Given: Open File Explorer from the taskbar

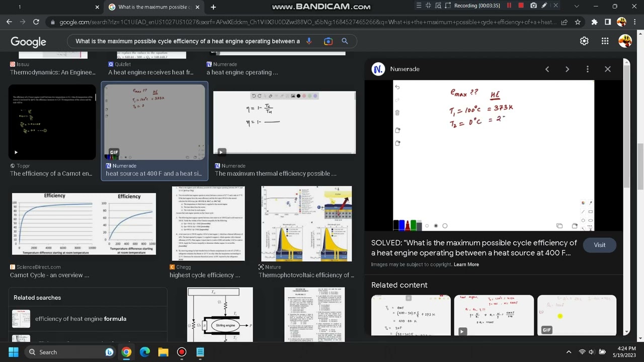Looking at the screenshot, I should (x=163, y=352).
